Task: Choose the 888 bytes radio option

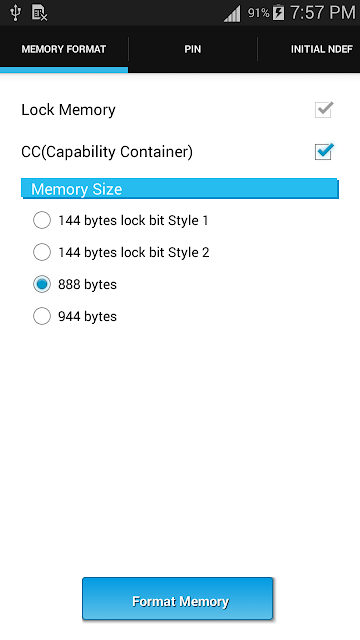Action: (75, 284)
